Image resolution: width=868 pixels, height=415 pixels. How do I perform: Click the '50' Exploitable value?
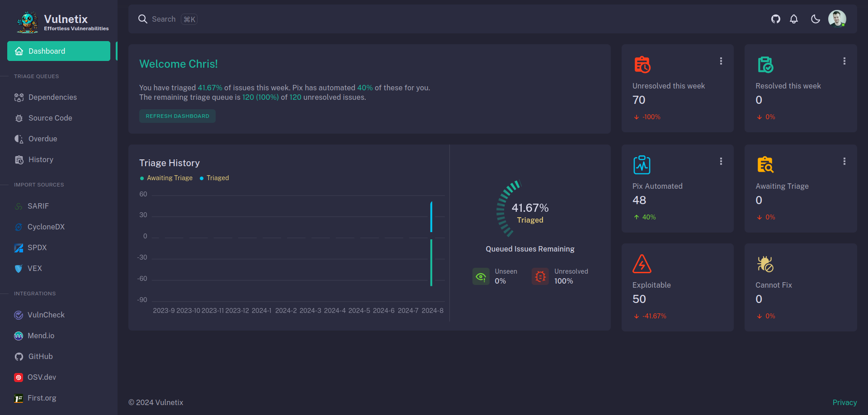pos(639,299)
